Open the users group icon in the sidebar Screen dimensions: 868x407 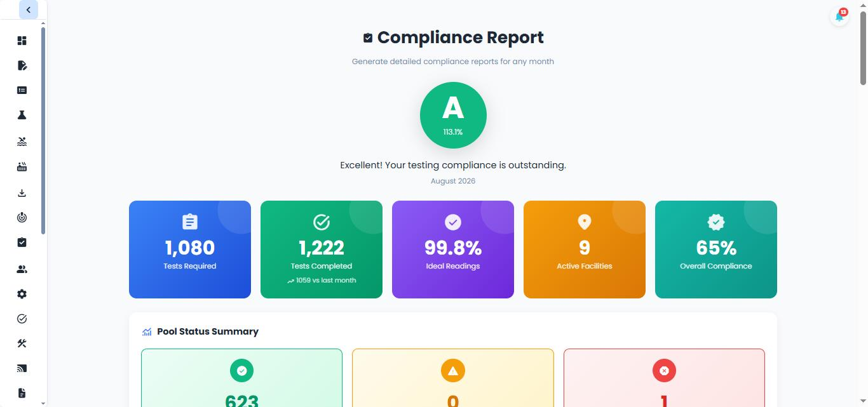22,269
